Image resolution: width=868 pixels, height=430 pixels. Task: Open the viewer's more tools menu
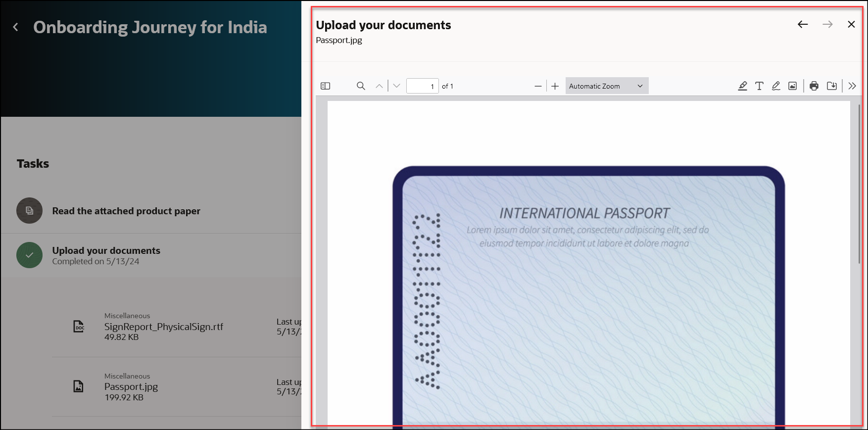click(x=852, y=86)
